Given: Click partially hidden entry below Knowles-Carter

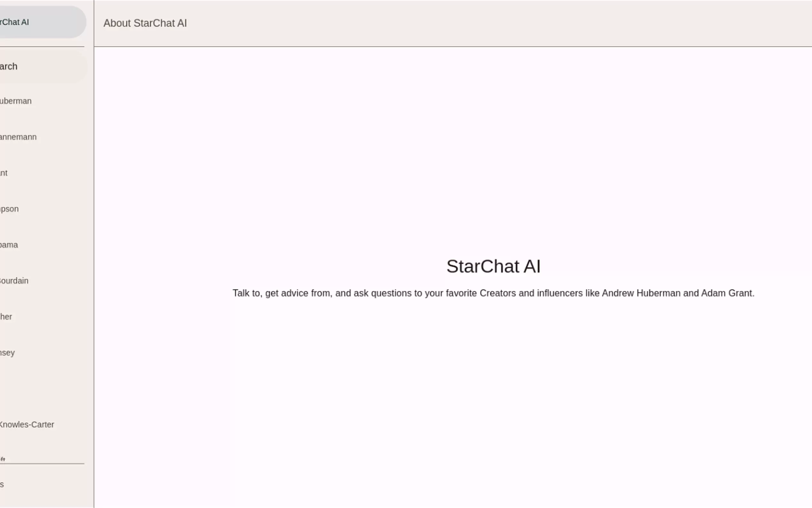Looking at the screenshot, I should coord(4,459).
